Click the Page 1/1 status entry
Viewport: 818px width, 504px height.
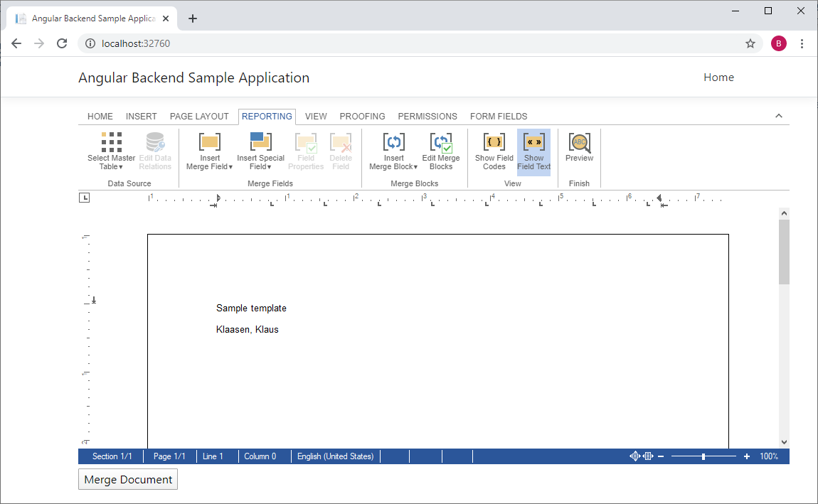click(169, 456)
